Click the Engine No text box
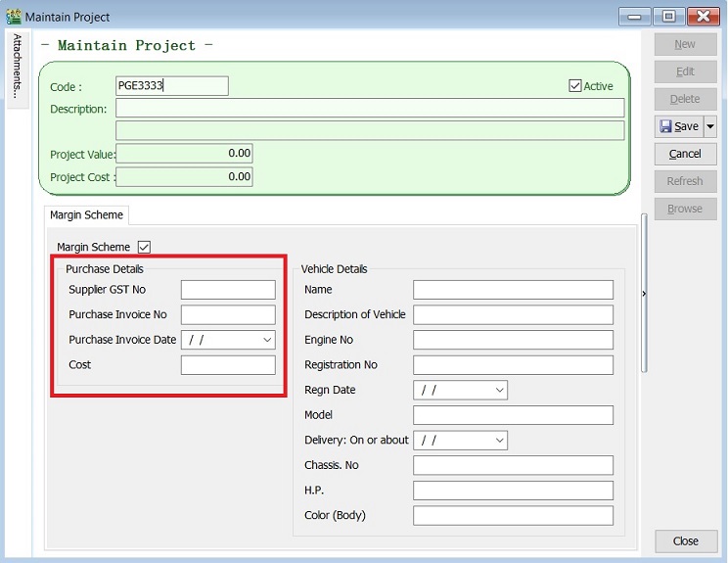728x563 pixels. coord(513,340)
